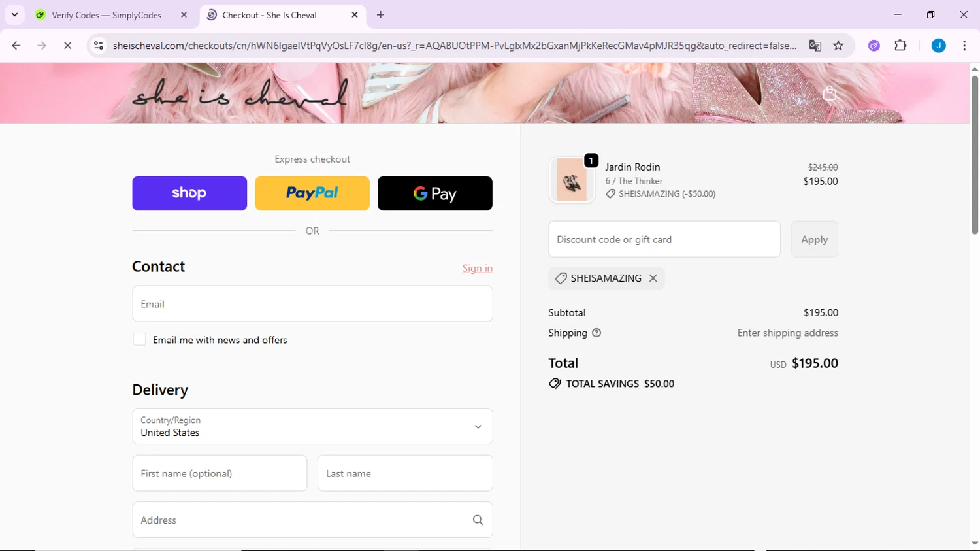Viewport: 980px width, 551px height.
Task: Switch to the Verify Codes — SimplyCodes tab
Action: tap(107, 15)
